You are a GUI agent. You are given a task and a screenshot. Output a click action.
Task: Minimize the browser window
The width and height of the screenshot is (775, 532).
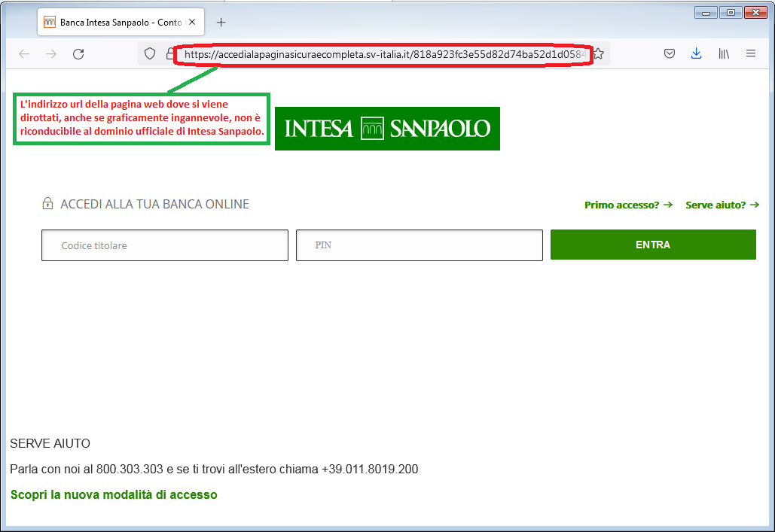coord(706,13)
